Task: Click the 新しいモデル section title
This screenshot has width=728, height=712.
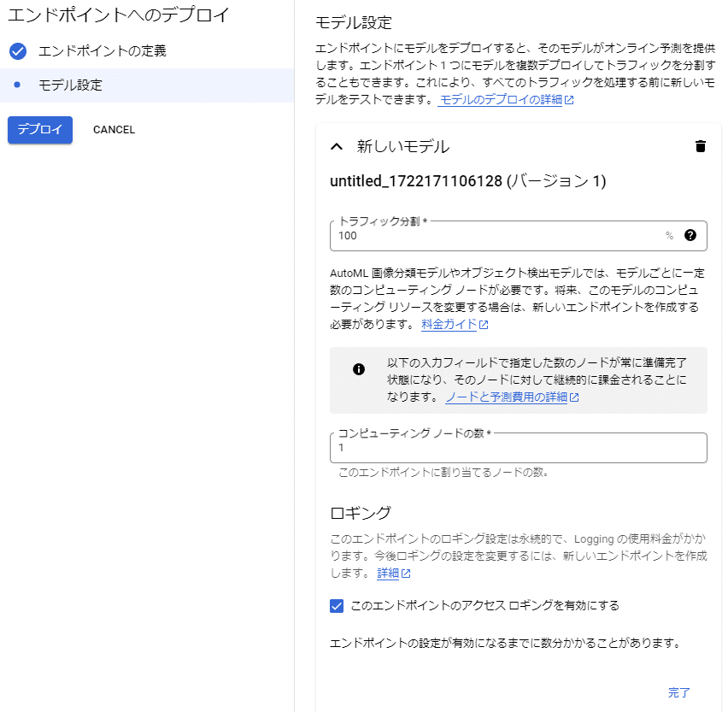Action: coord(403,147)
